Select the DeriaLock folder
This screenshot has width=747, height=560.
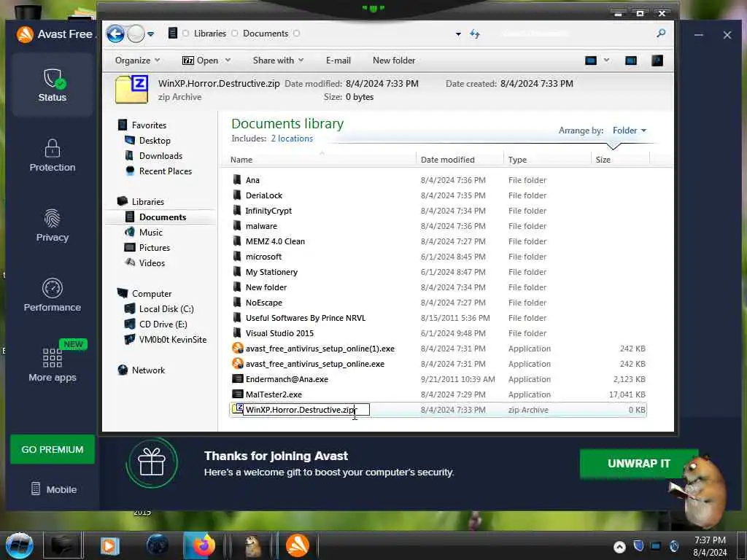264,195
